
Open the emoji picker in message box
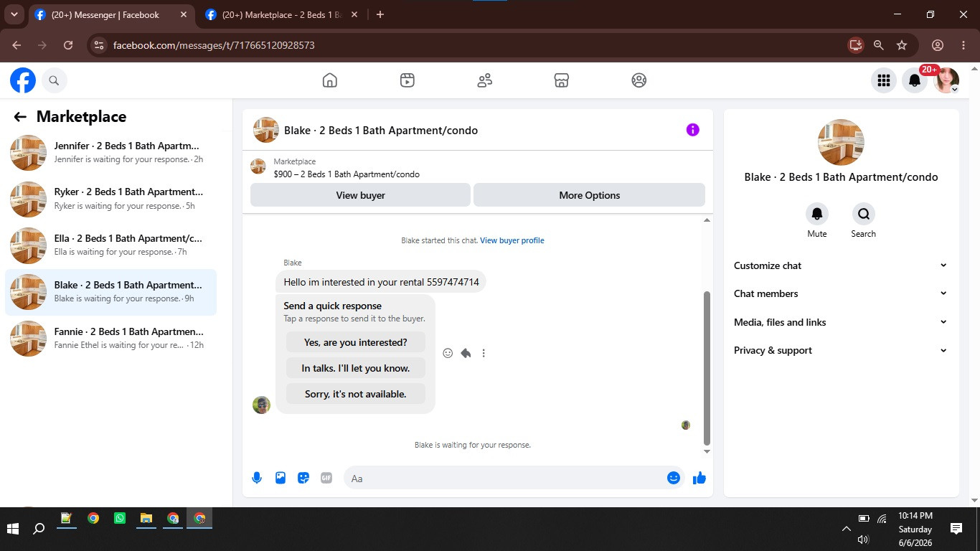point(673,478)
